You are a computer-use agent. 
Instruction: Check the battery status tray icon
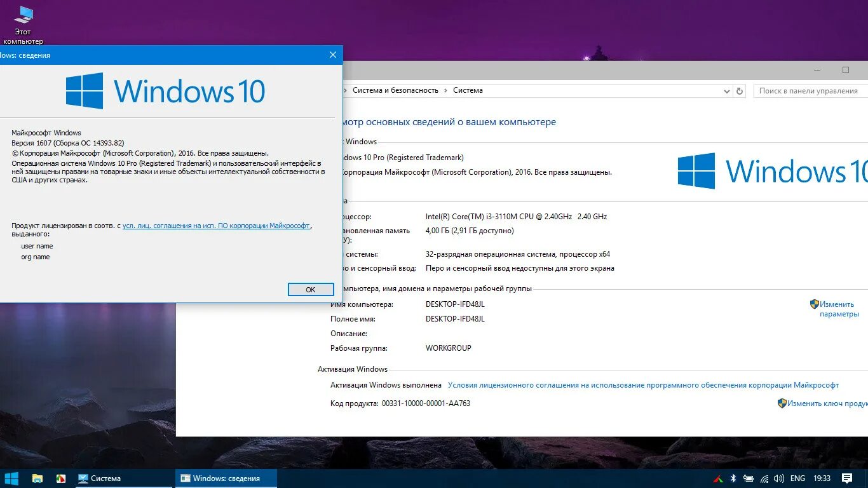click(749, 478)
